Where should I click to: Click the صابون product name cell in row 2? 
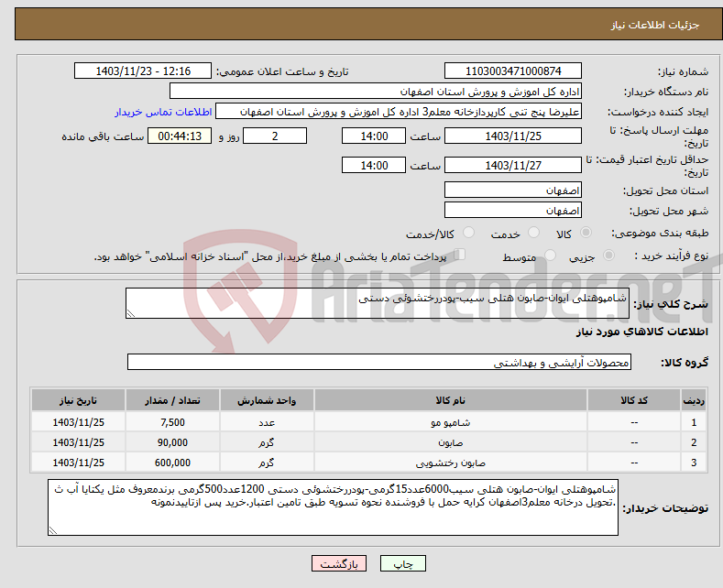coord(451,442)
